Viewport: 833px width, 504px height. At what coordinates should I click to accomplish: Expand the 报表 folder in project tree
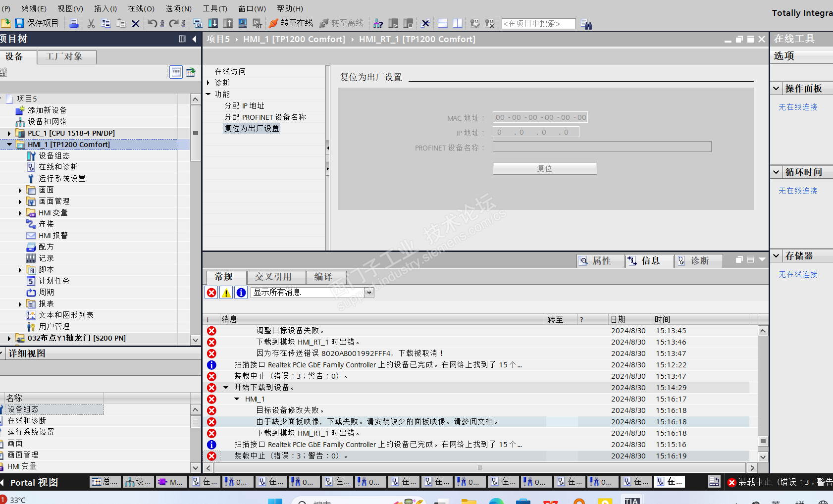pos(20,304)
